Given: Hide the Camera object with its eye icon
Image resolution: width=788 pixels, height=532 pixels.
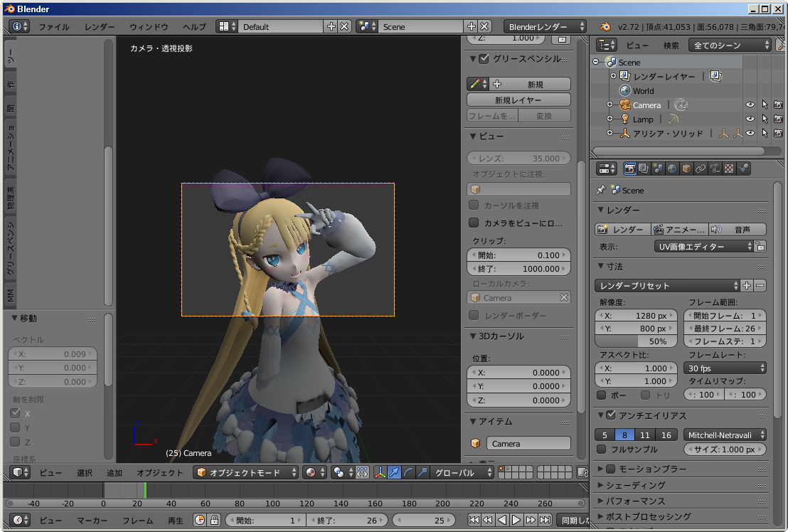Looking at the screenshot, I should point(750,105).
